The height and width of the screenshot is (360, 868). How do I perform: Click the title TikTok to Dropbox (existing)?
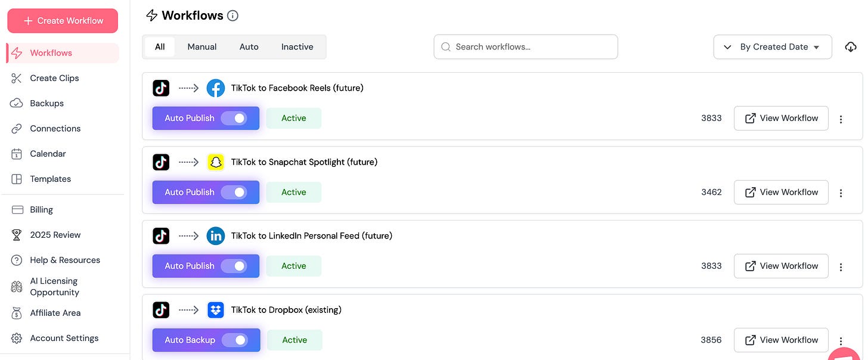point(286,310)
